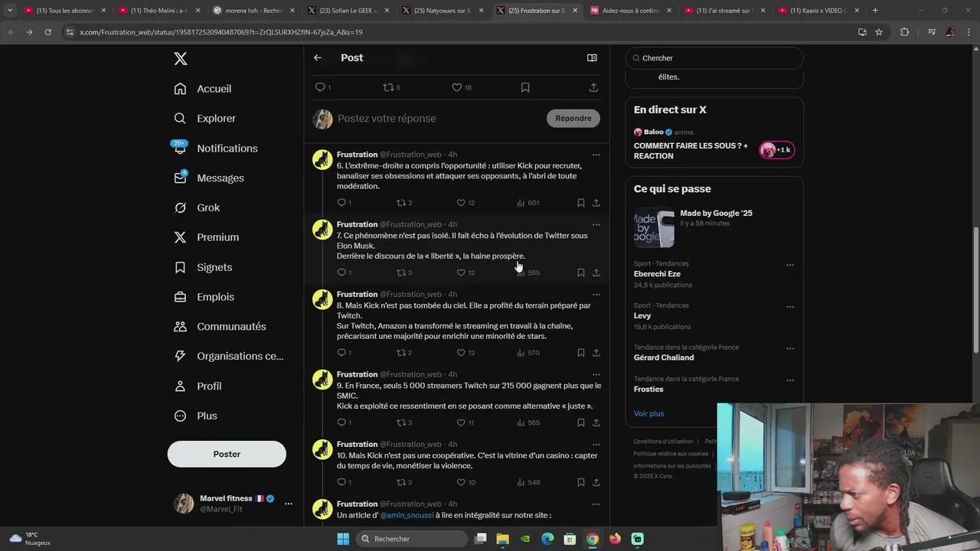Open @amin_snoussi mention link

(407, 516)
